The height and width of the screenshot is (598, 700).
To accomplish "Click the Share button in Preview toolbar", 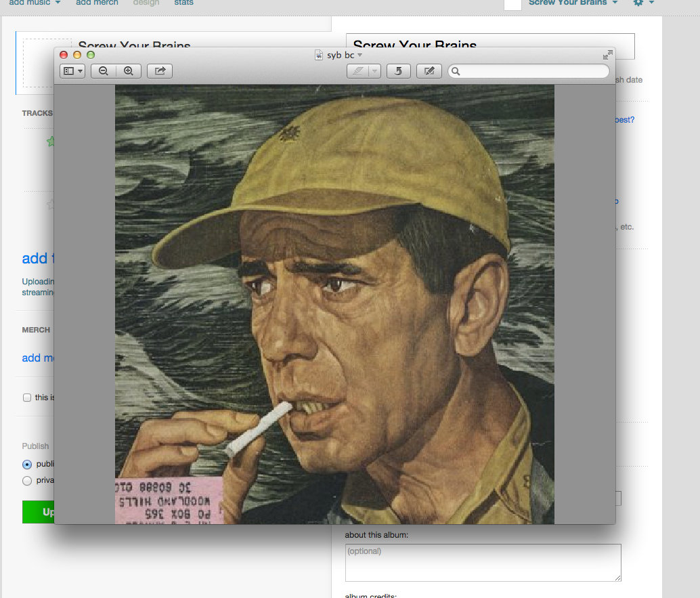I will pyautogui.click(x=160, y=71).
